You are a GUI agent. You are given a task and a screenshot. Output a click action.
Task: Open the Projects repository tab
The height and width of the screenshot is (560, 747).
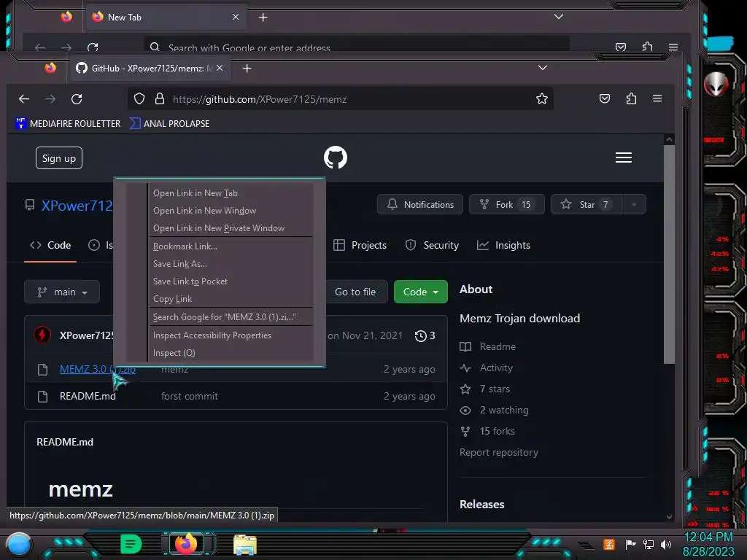(x=360, y=245)
